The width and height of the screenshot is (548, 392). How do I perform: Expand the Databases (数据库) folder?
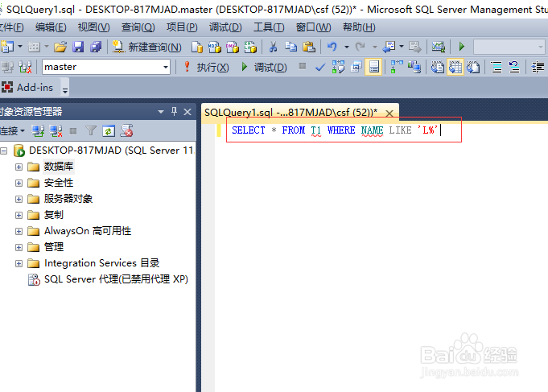point(19,167)
